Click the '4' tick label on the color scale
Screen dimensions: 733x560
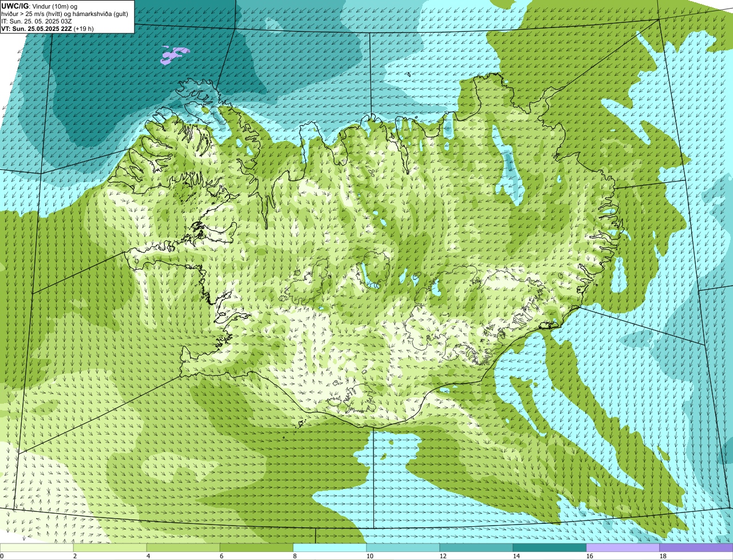[x=148, y=556]
